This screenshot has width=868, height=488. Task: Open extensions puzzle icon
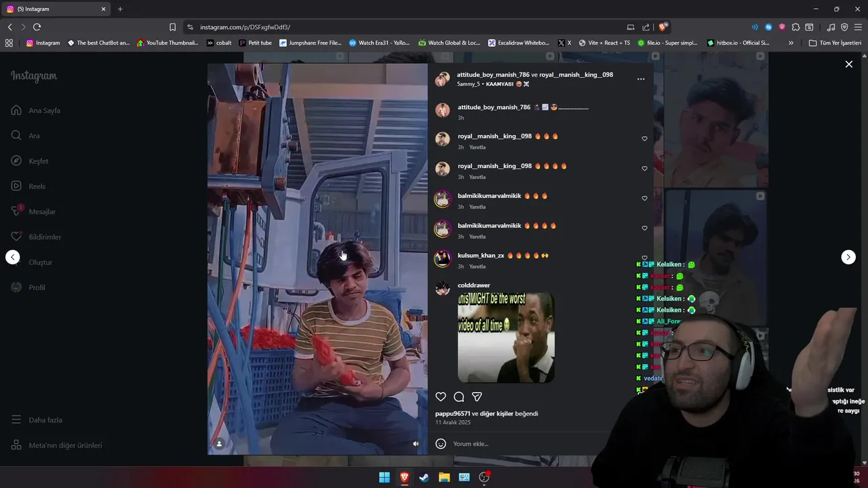pos(795,27)
